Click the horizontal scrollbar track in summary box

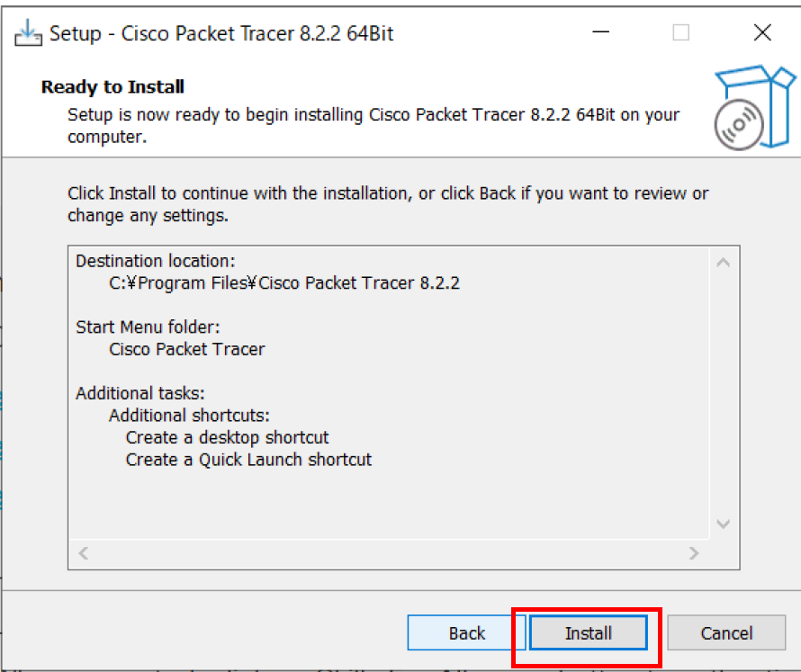coord(387,552)
